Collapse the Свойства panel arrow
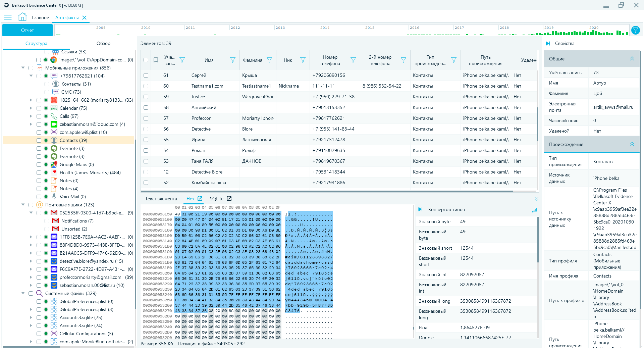This screenshot has height=349, width=644. [548, 43]
